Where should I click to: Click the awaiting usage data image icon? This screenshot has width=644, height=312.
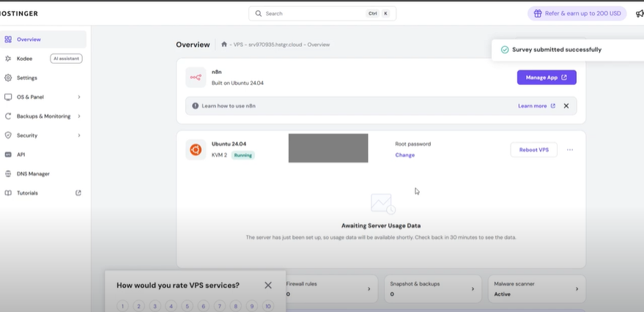pyautogui.click(x=382, y=204)
